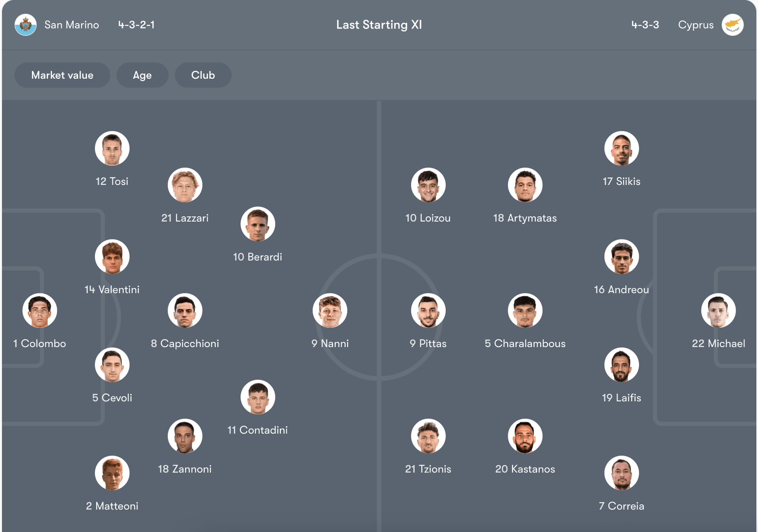Open San Marino team name link
Screen dimensions: 758x532
click(x=72, y=25)
